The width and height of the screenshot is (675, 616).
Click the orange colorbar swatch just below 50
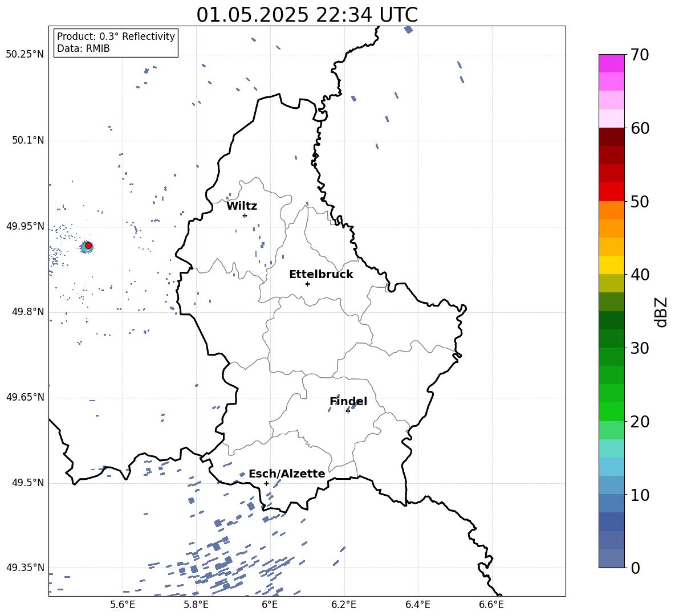click(612, 210)
